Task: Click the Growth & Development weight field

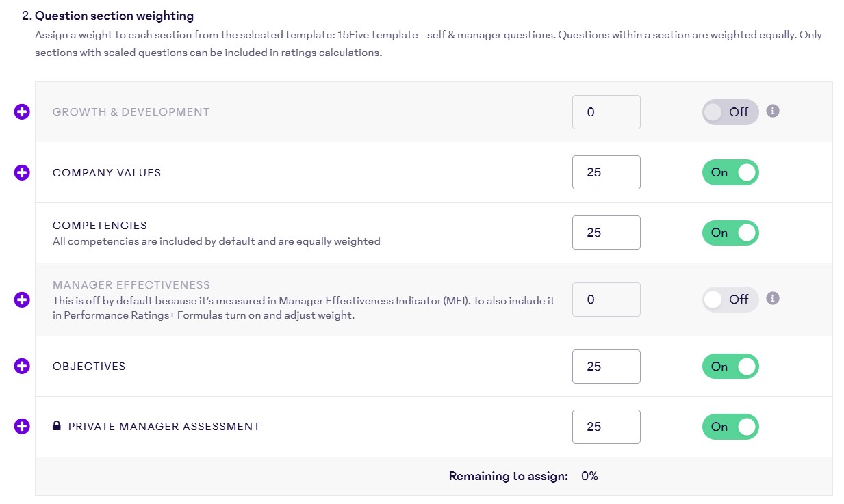Action: point(606,112)
